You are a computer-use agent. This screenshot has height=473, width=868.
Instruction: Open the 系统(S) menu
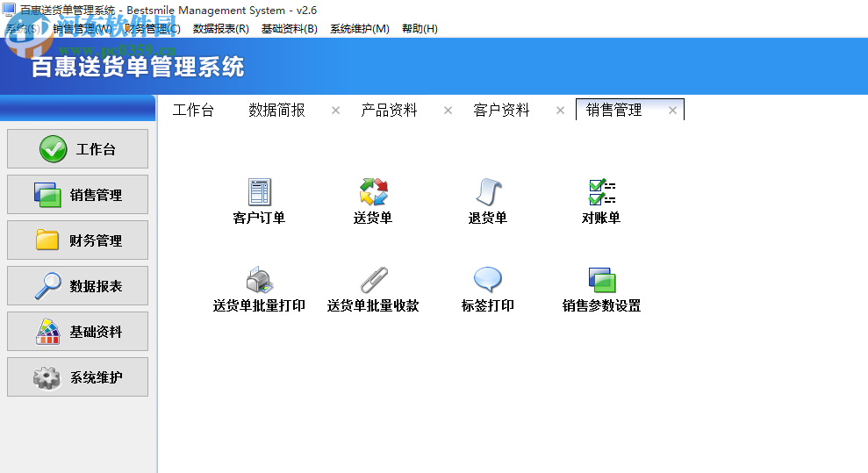23,29
